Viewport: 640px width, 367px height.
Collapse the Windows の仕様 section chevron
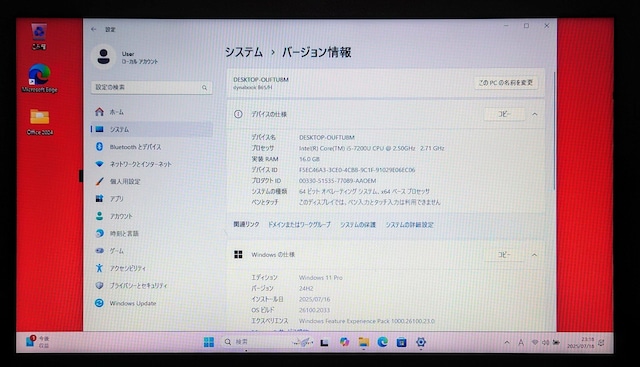[x=535, y=255]
